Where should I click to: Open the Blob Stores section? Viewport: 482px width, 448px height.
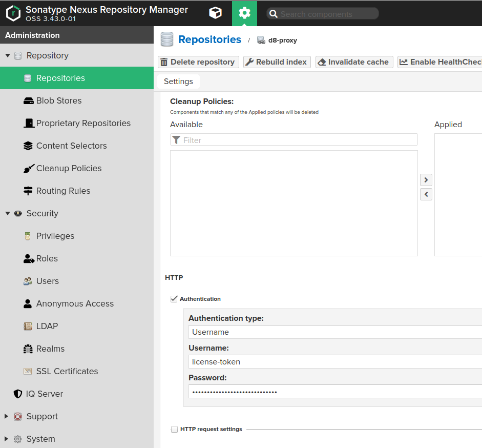(53, 100)
